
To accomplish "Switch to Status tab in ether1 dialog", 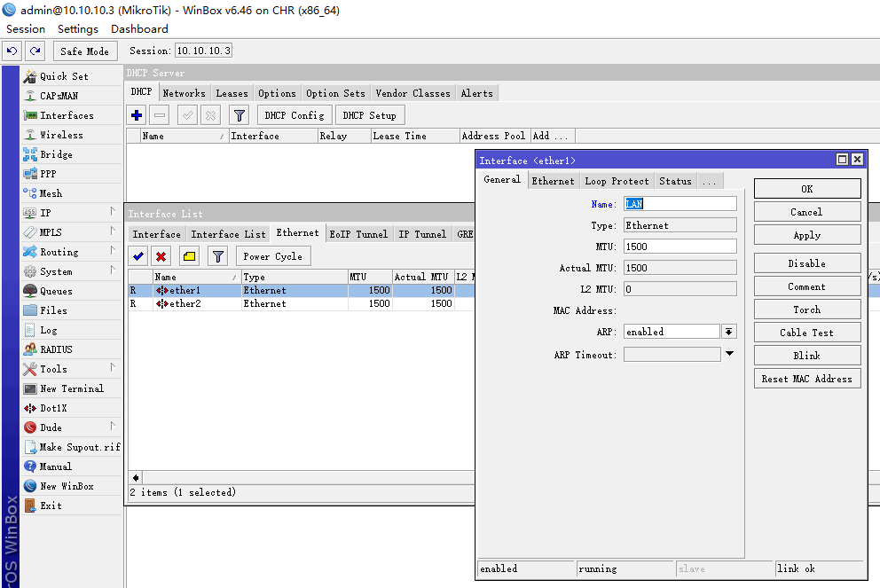I will coord(675,181).
